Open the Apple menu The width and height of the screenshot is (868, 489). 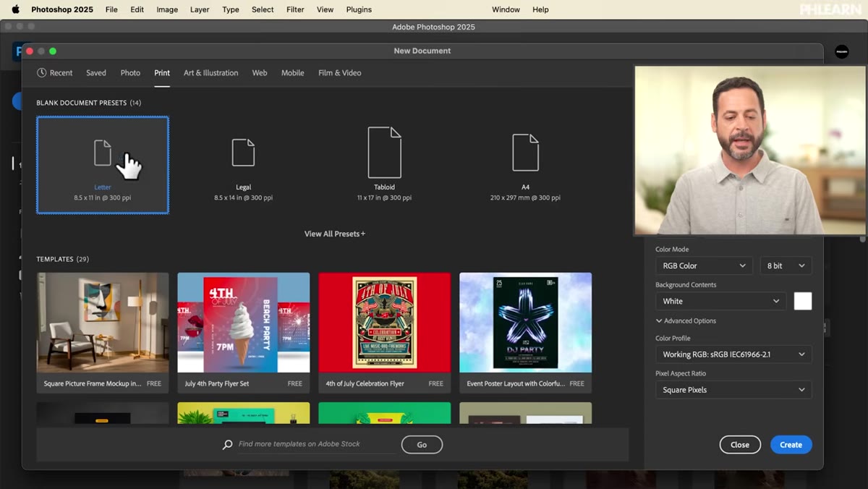[15, 9]
